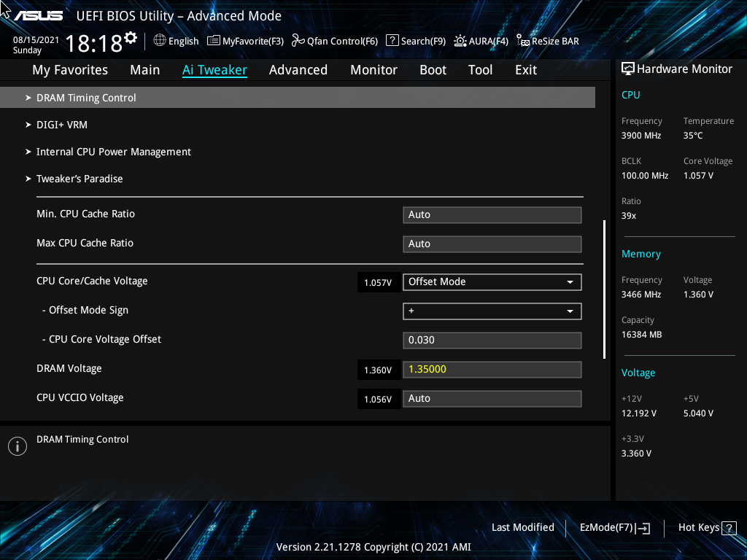Click the EzMode exit arrow icon
The height and width of the screenshot is (560, 747).
coord(643,528)
